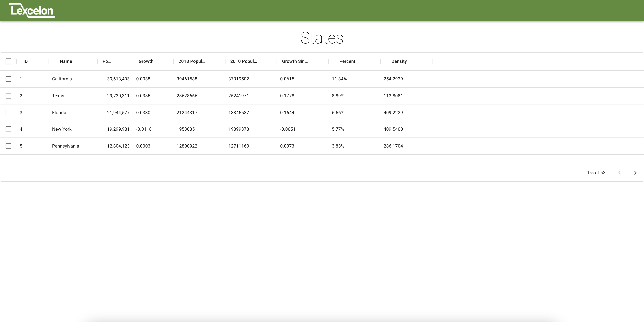
Task: Click California's population cell 39,613,493
Action: [x=118, y=79]
